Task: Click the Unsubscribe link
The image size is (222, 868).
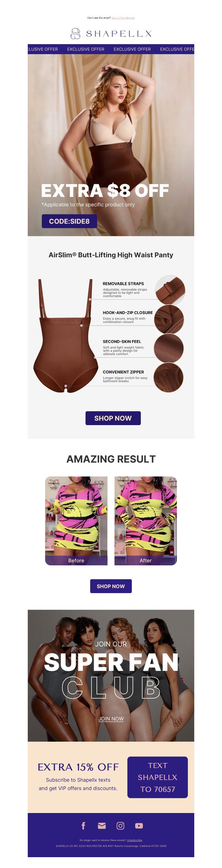Action: [134, 840]
